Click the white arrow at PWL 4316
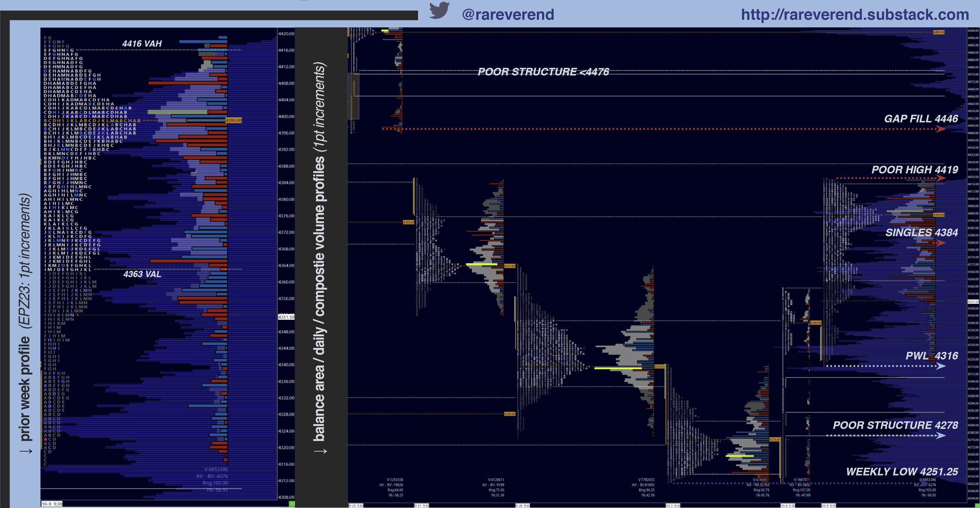980x508 pixels. click(940, 366)
